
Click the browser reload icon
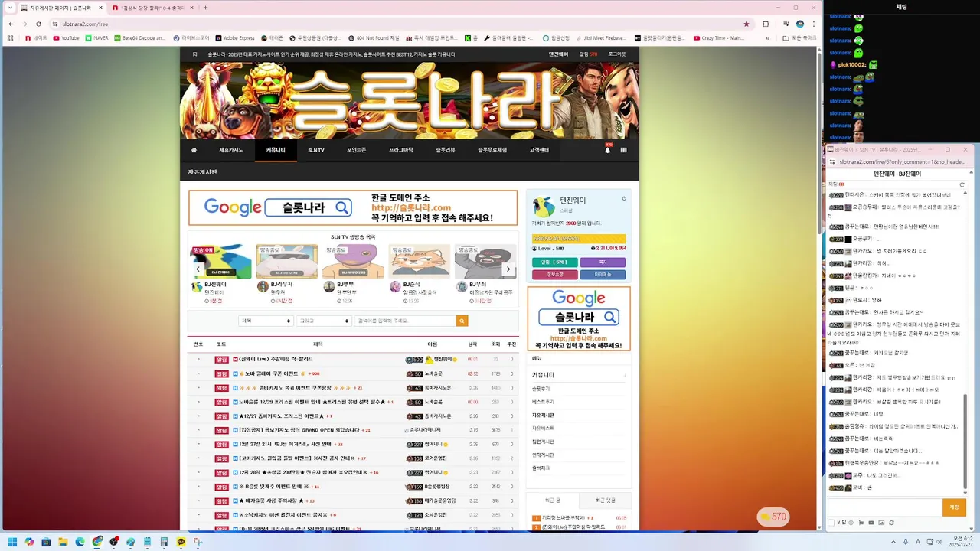click(x=38, y=24)
